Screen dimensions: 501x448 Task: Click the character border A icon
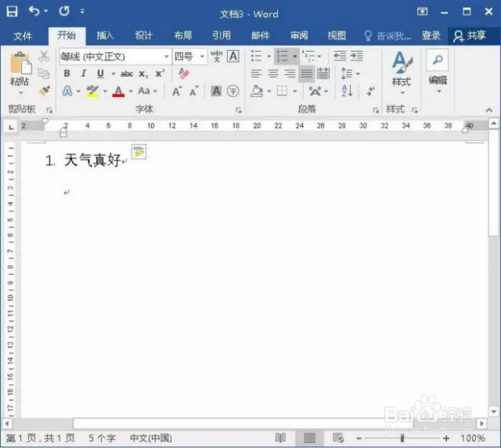[x=234, y=57]
